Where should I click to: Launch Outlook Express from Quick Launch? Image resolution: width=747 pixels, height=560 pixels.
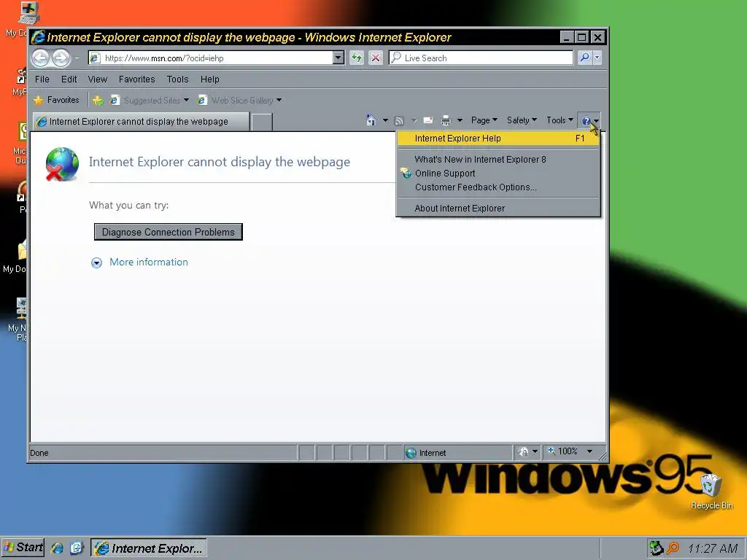coord(76,548)
